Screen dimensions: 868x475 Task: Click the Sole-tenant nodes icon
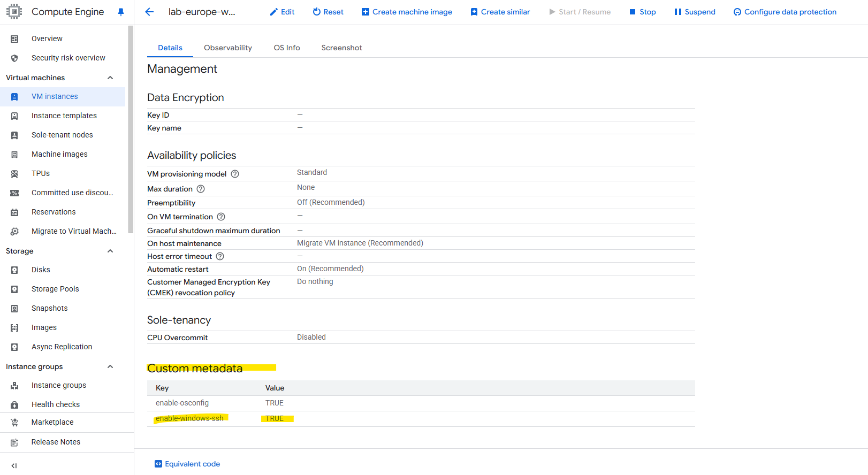(14, 135)
